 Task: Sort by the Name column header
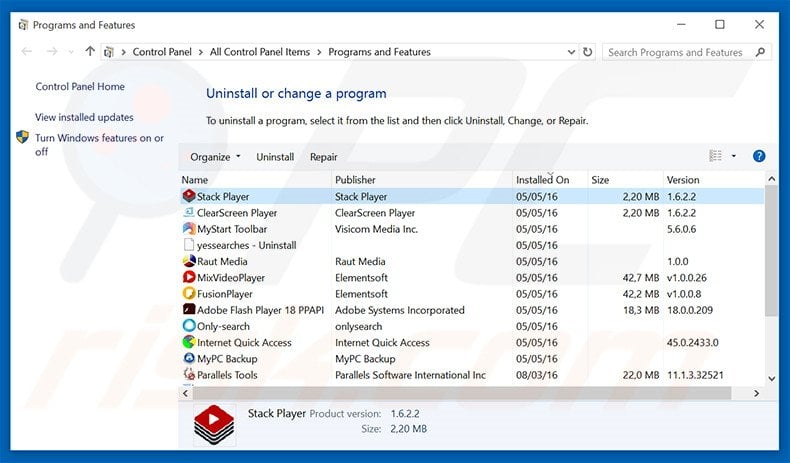[x=255, y=179]
